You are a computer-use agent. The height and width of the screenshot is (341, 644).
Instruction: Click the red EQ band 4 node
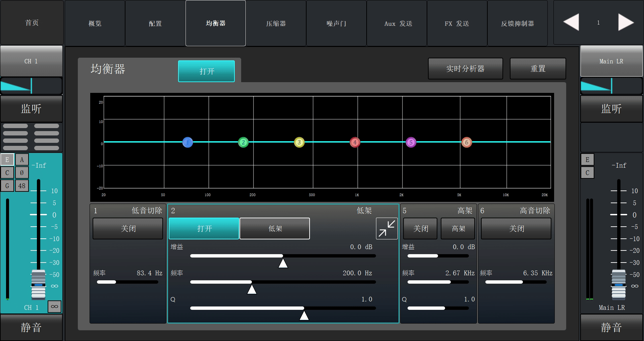pyautogui.click(x=355, y=142)
